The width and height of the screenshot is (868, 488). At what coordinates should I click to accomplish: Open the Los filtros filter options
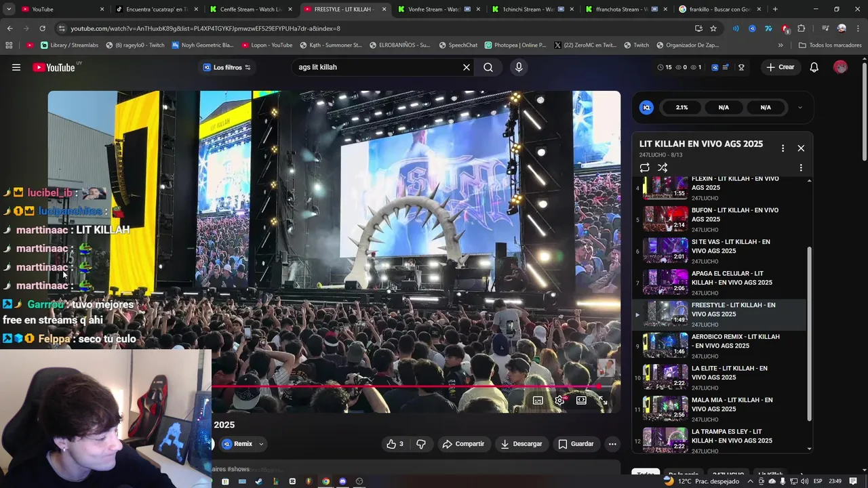(227, 67)
